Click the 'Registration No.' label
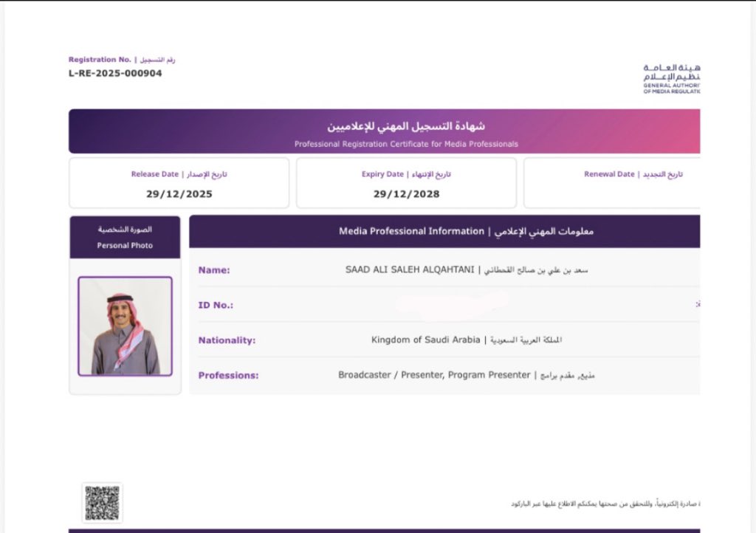 [100, 60]
